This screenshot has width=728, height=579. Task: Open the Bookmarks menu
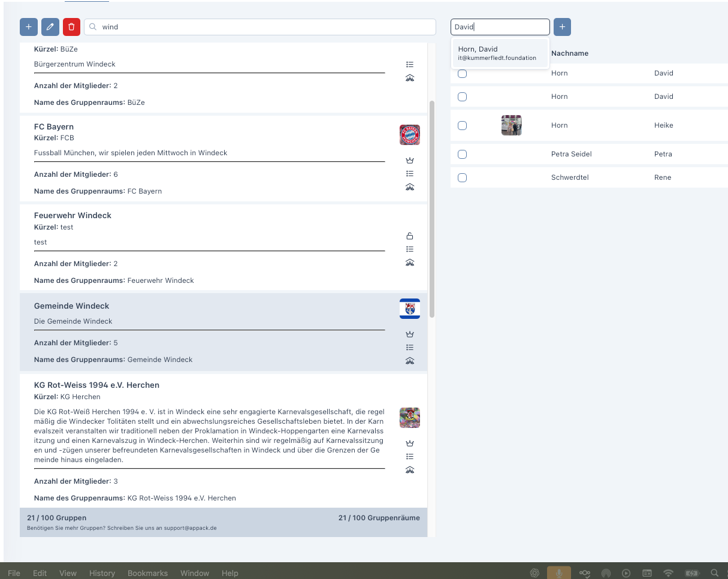(147, 573)
